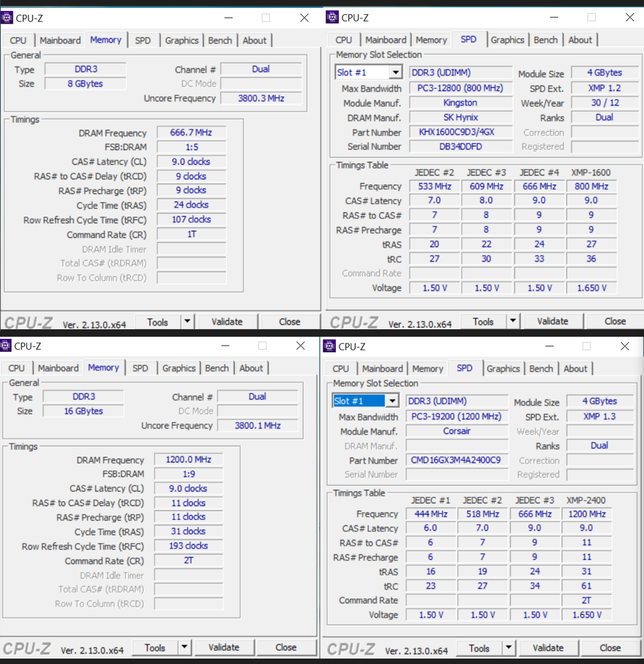Screen dimensions: 644x664
Task: Close the 8 GBytes Memory window with title bar X
Action: (304, 18)
